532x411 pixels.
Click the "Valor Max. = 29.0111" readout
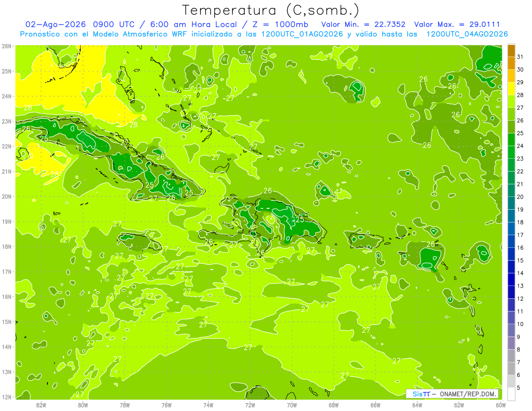pyautogui.click(x=457, y=24)
